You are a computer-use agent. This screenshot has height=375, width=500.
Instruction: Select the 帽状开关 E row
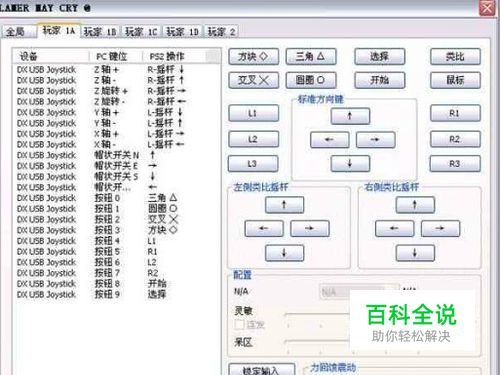[116, 166]
